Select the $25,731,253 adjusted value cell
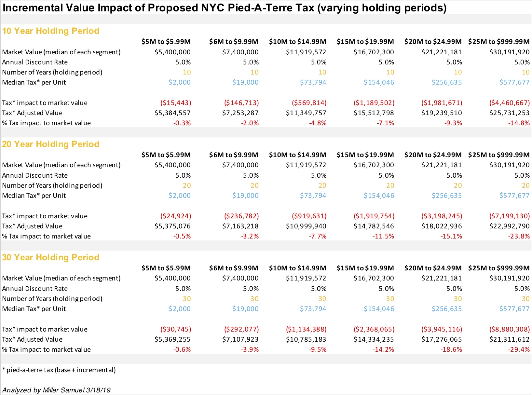The height and width of the screenshot is (395, 532). coord(509,113)
